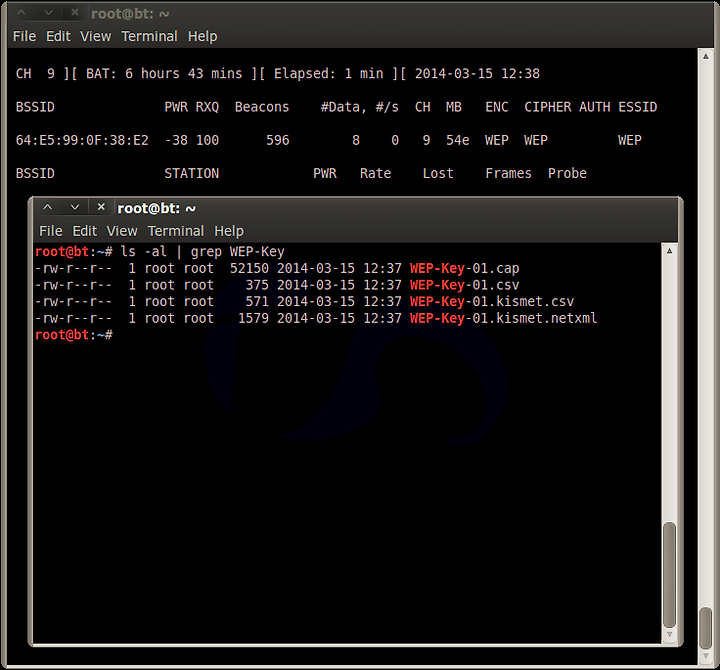Image resolution: width=720 pixels, height=670 pixels.
Task: Close the front terminal window
Action: (x=101, y=207)
